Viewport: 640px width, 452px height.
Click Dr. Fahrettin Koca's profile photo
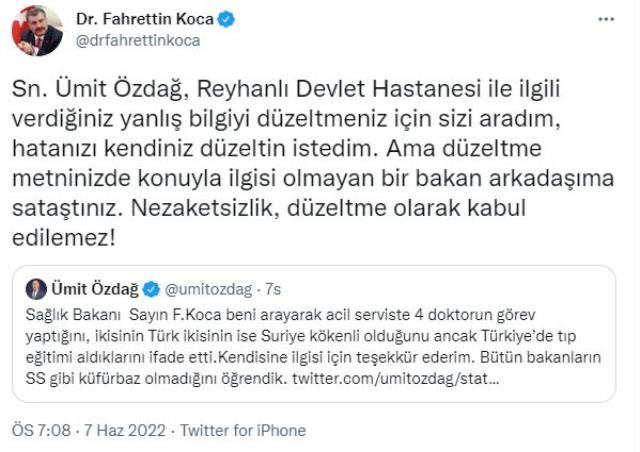click(x=36, y=30)
